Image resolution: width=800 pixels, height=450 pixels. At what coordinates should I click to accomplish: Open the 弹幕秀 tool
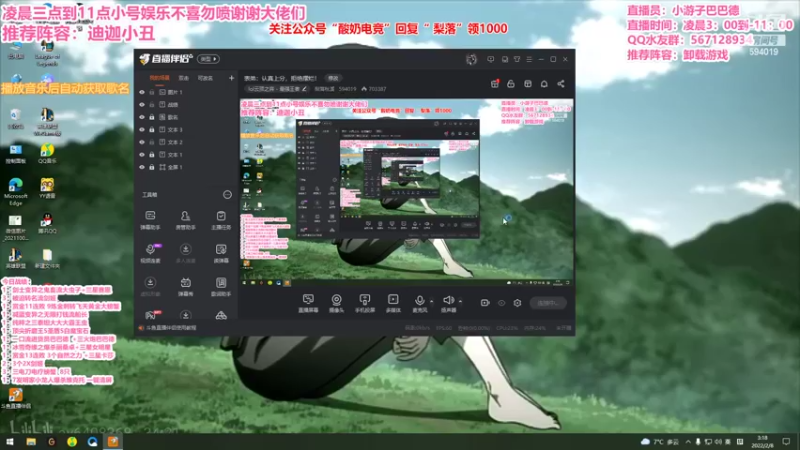coord(185,287)
